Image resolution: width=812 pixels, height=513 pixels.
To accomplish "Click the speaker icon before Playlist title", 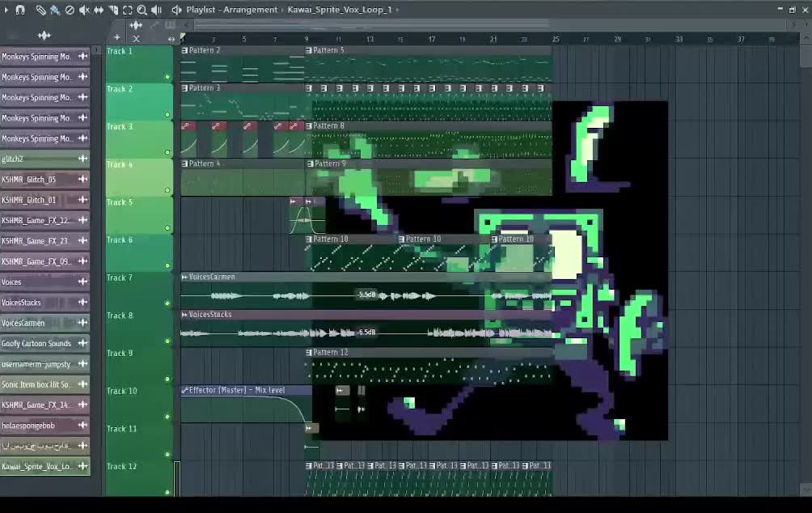I will [x=176, y=10].
